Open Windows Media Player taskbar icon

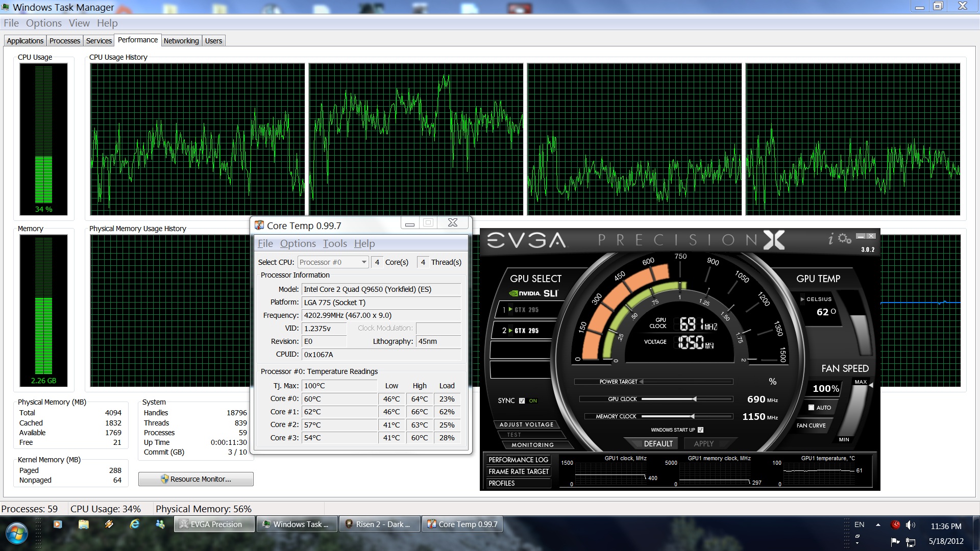[58, 524]
